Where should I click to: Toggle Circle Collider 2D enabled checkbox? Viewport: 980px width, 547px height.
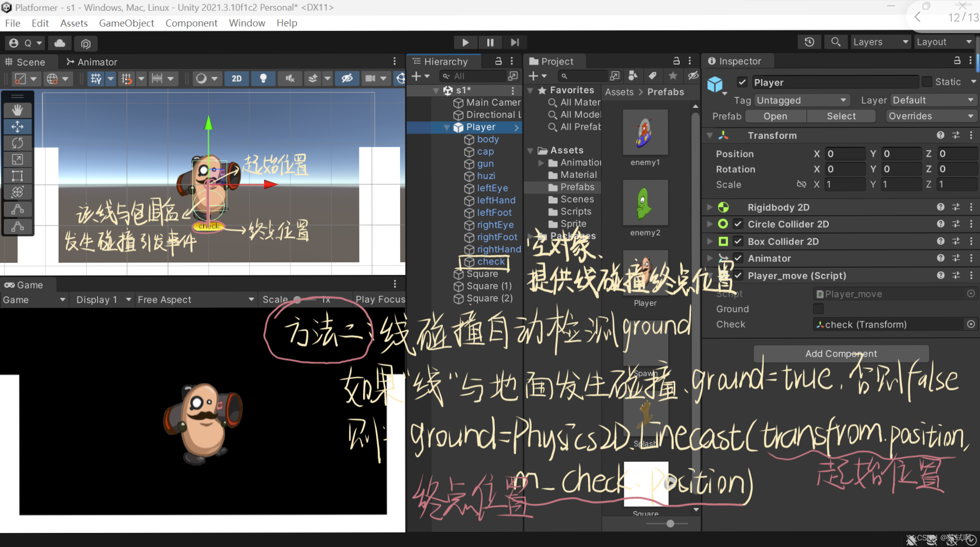pyautogui.click(x=738, y=224)
